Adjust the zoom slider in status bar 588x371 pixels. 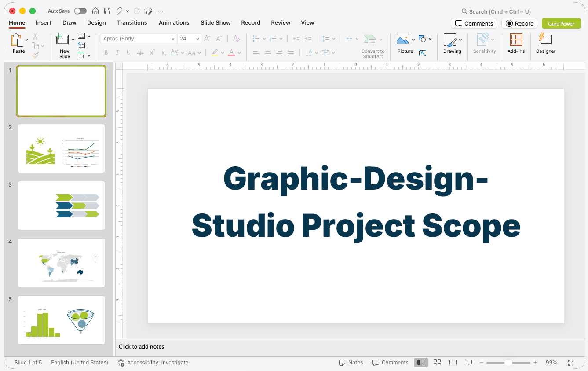(x=508, y=363)
